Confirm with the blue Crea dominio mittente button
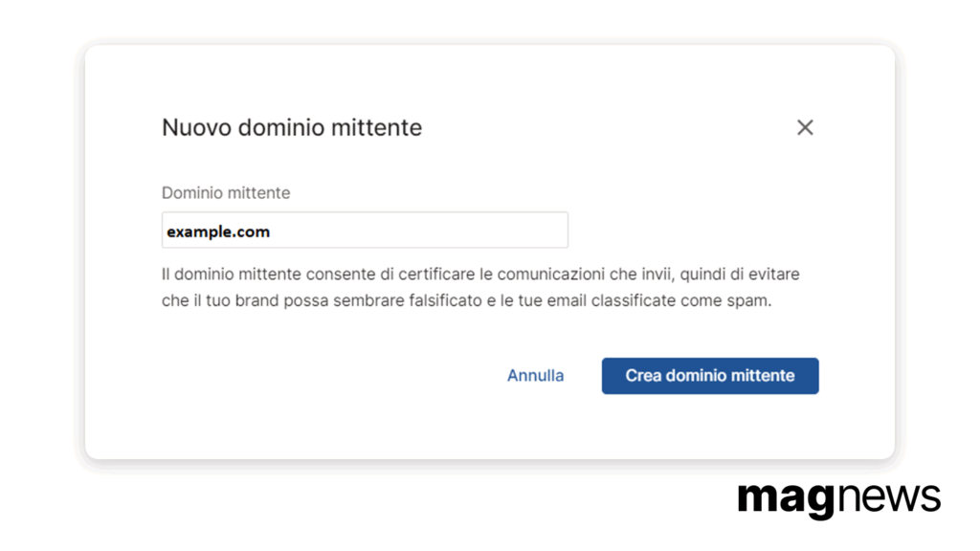The height and width of the screenshot is (551, 980). tap(710, 376)
